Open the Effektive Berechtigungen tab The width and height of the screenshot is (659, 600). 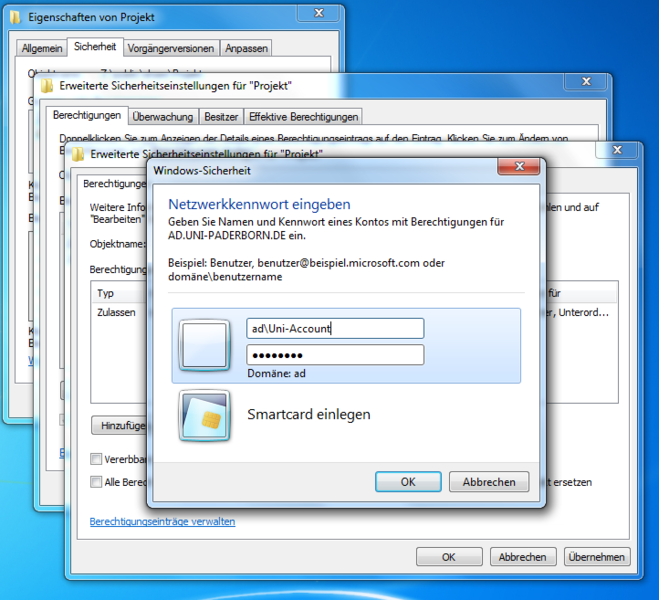click(x=303, y=117)
